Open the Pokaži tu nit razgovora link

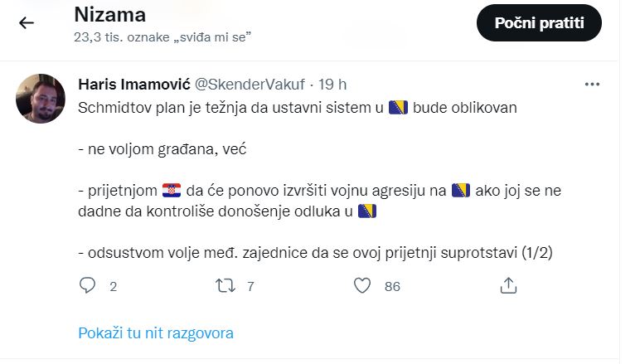pos(156,333)
